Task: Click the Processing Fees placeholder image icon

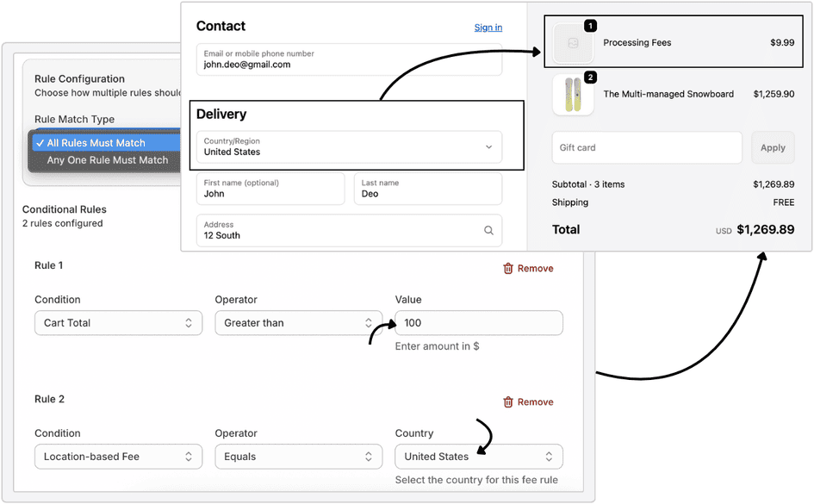Action: (571, 42)
